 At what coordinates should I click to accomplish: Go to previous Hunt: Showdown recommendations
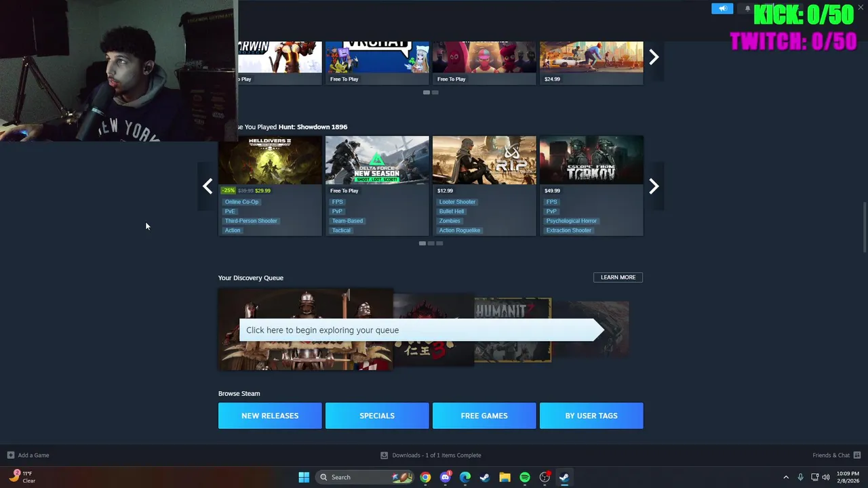pyautogui.click(x=208, y=186)
